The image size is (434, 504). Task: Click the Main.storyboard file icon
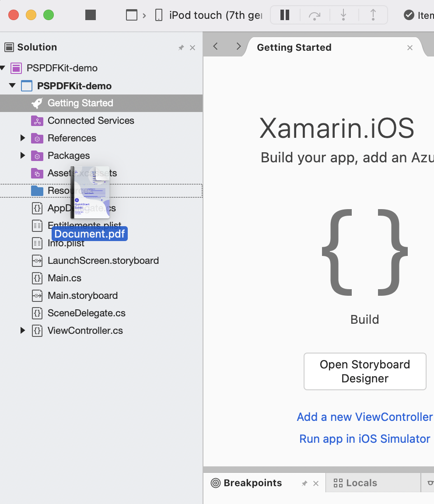tap(37, 296)
